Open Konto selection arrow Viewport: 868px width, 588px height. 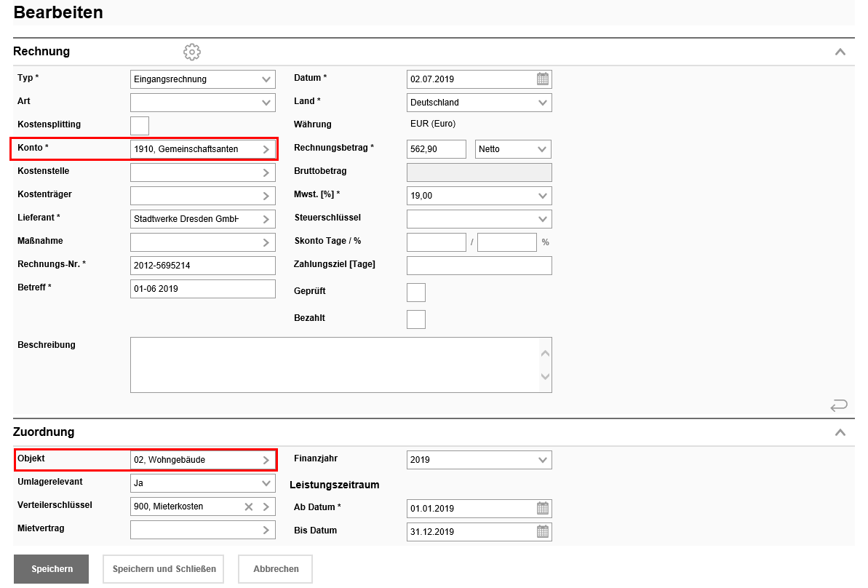tap(266, 150)
